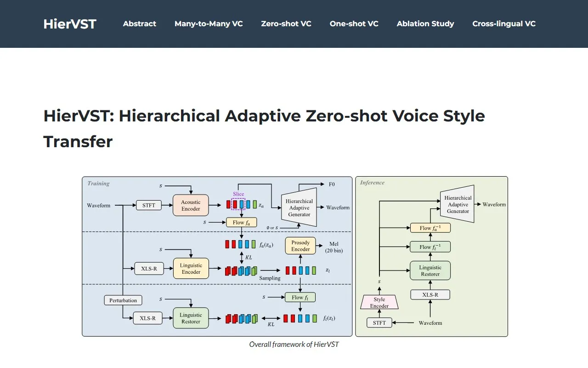Click the HierVST page title heading

(x=264, y=128)
